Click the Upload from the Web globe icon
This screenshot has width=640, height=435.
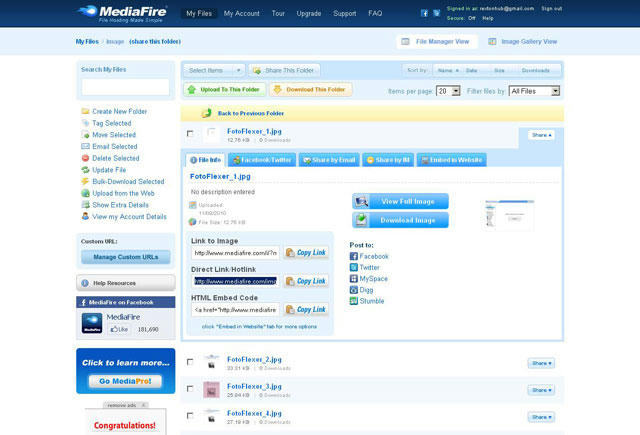[x=85, y=193]
